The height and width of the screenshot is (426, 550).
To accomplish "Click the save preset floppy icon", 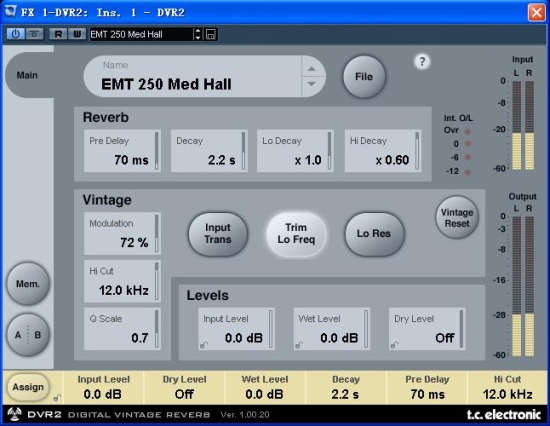I will (x=210, y=34).
